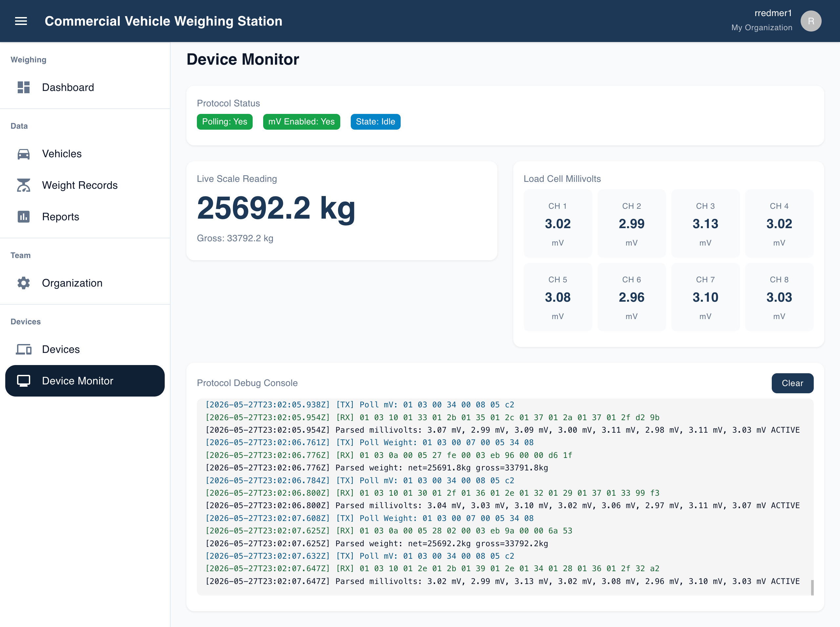Image resolution: width=840 pixels, height=627 pixels.
Task: Open Weight Records
Action: pos(85,185)
